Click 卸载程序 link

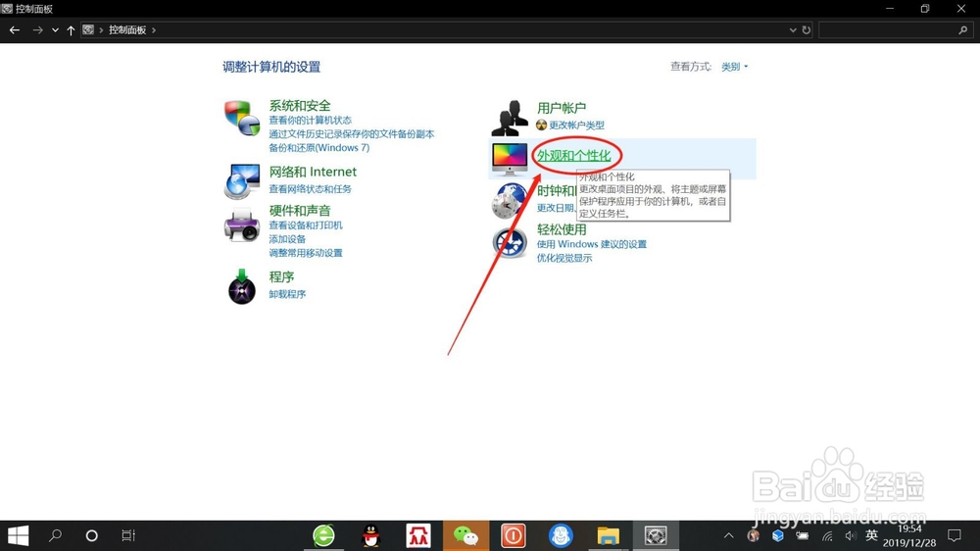coord(287,294)
